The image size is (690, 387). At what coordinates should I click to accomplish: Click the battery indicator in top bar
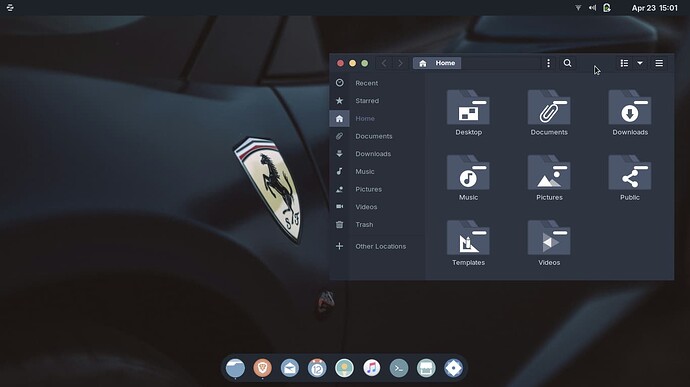(x=607, y=7)
